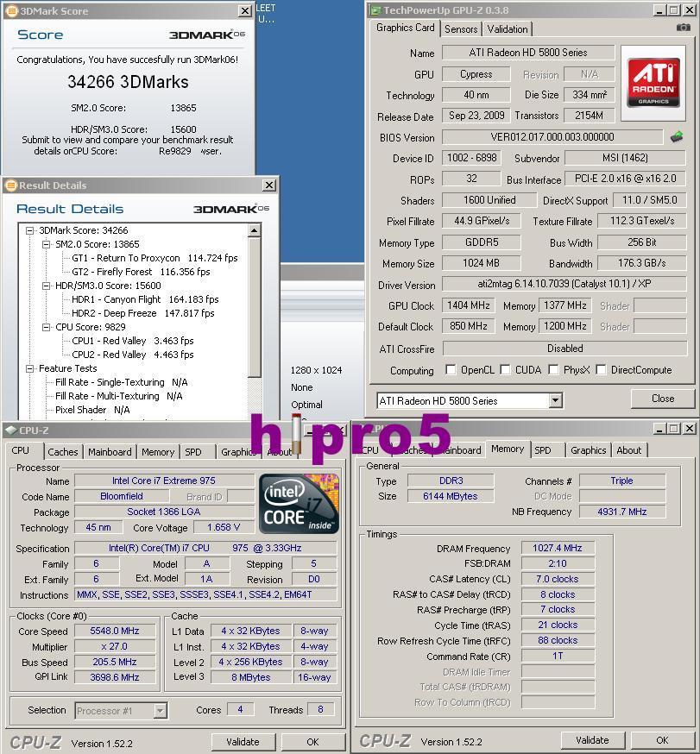
Task: Click the Result Details vertical scrollbar thumb
Action: [255, 307]
